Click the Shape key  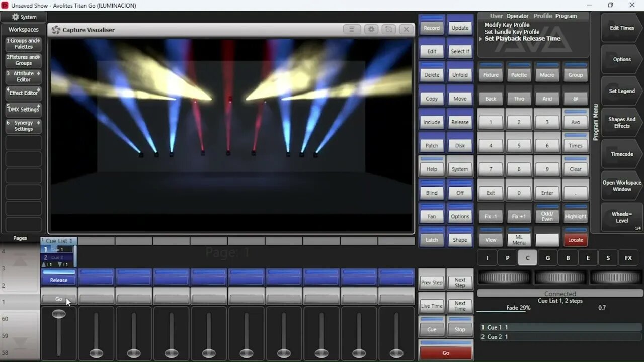click(x=460, y=237)
